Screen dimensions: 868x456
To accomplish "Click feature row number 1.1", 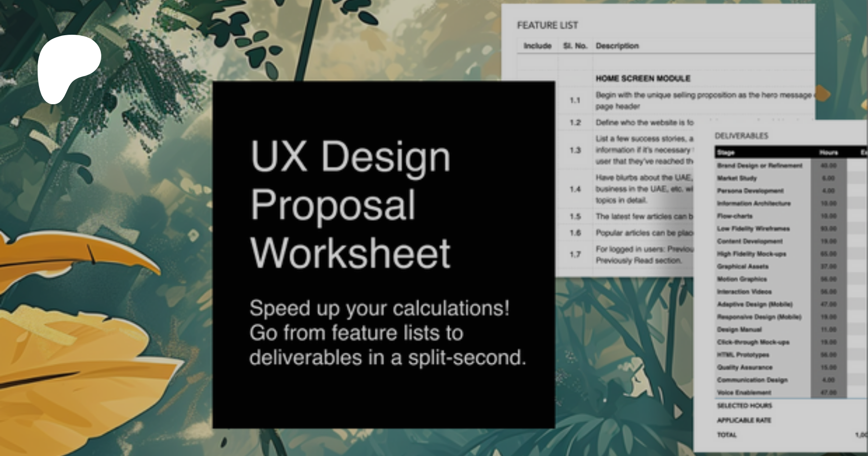I will (575, 100).
